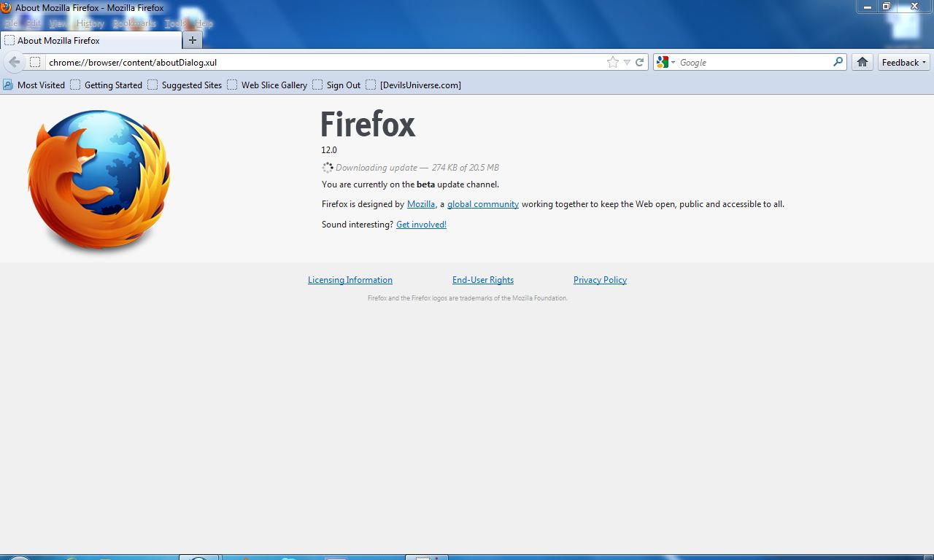The height and width of the screenshot is (560, 934).
Task: Go to the home page via house icon
Action: 862,62
